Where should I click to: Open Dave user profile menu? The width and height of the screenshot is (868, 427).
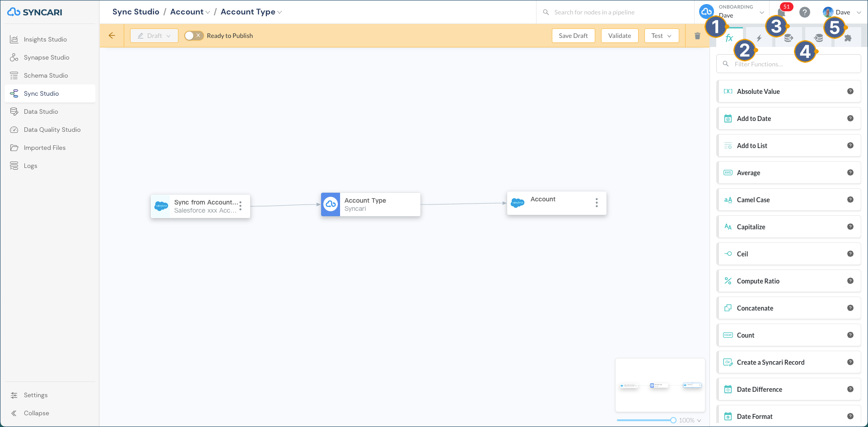842,12
